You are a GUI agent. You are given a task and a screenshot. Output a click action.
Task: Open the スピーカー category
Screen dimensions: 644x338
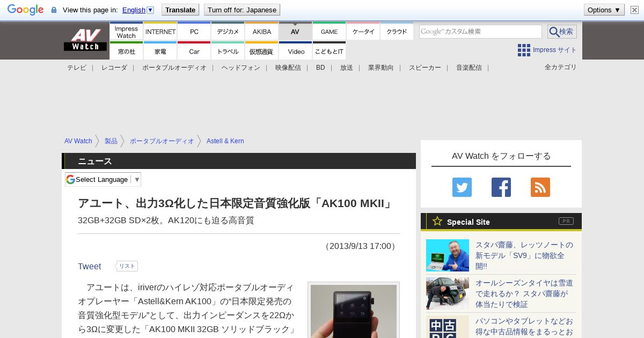coord(425,68)
